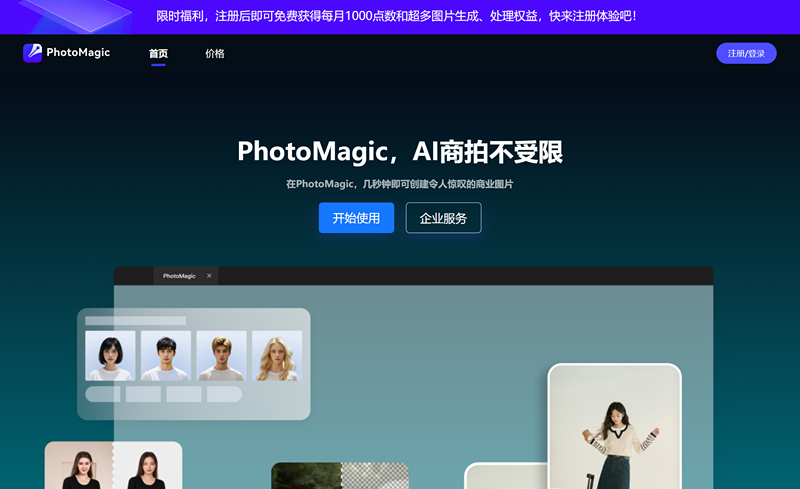Viewport: 800px width, 489px height.
Task: Select the blonde woman portrait
Action: [277, 356]
